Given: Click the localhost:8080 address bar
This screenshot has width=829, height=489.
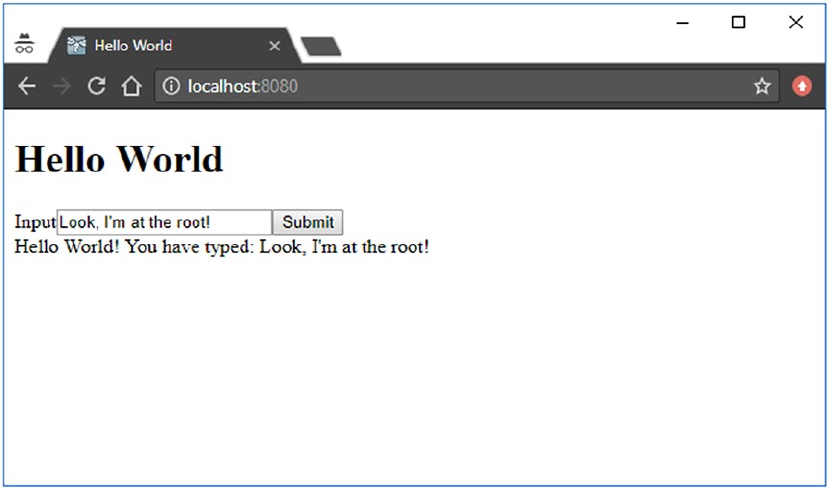Looking at the screenshot, I should point(466,86).
